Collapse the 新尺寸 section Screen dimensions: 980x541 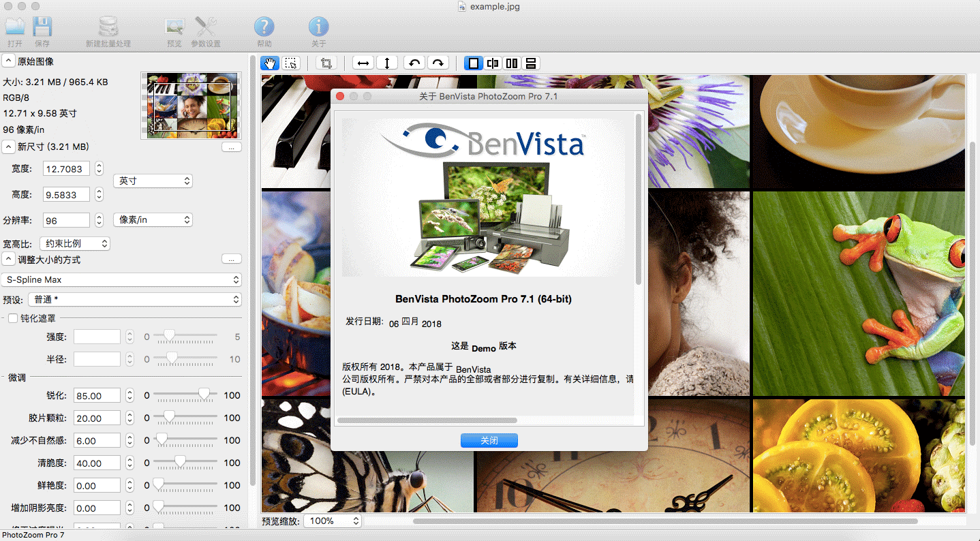[8, 146]
